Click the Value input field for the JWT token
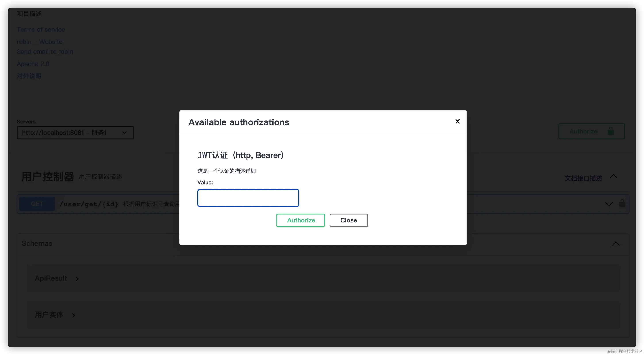This screenshot has height=355, width=644. click(248, 198)
